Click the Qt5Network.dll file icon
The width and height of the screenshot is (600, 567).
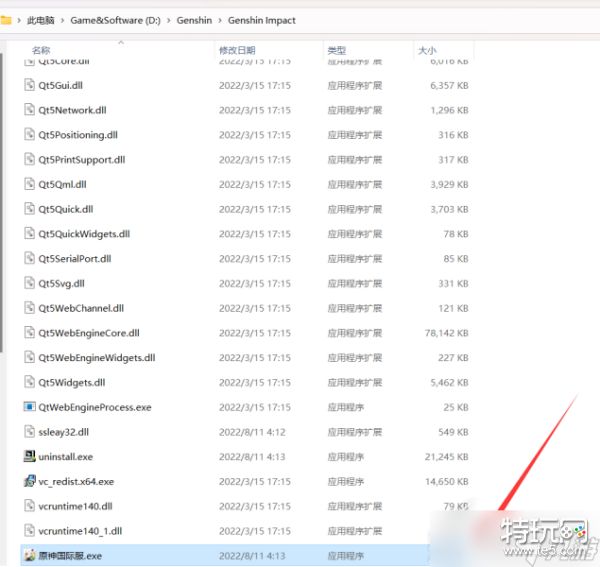29,110
